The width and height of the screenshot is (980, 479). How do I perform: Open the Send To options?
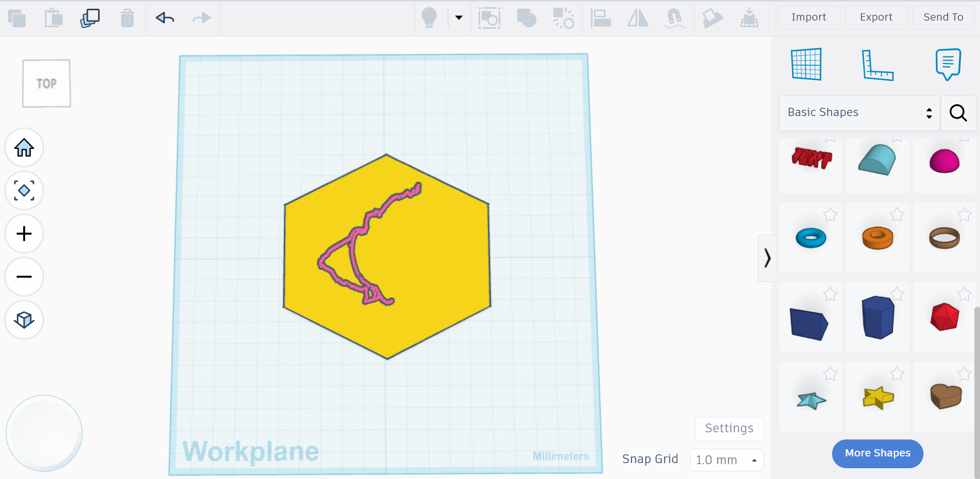(x=944, y=17)
